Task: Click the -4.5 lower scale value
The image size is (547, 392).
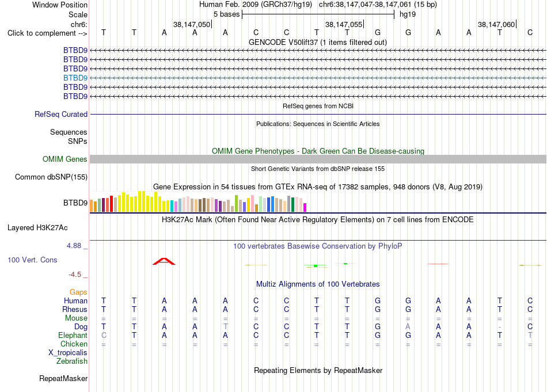Action: coord(75,275)
